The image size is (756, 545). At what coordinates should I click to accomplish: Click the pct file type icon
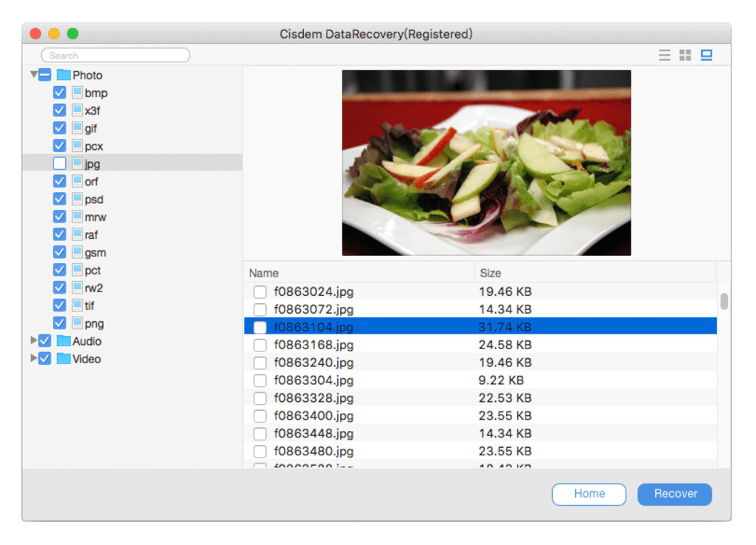(x=77, y=270)
